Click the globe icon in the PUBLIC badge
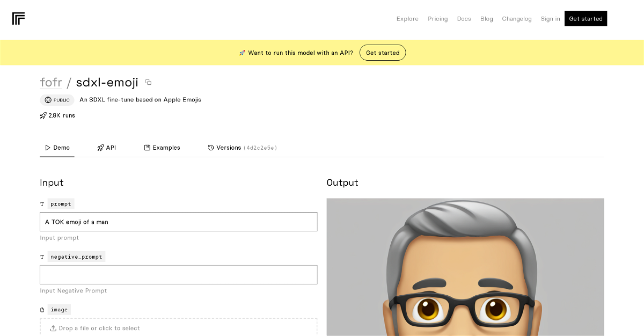 pyautogui.click(x=48, y=100)
